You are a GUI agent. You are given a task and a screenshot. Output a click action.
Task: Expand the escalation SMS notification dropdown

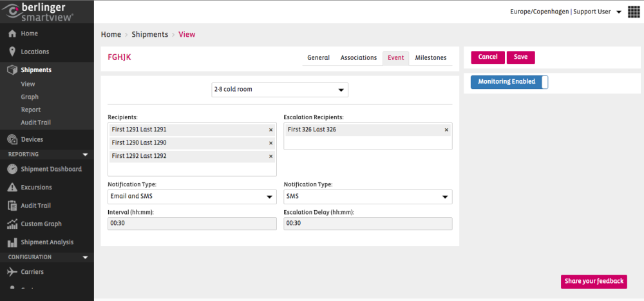tap(368, 197)
